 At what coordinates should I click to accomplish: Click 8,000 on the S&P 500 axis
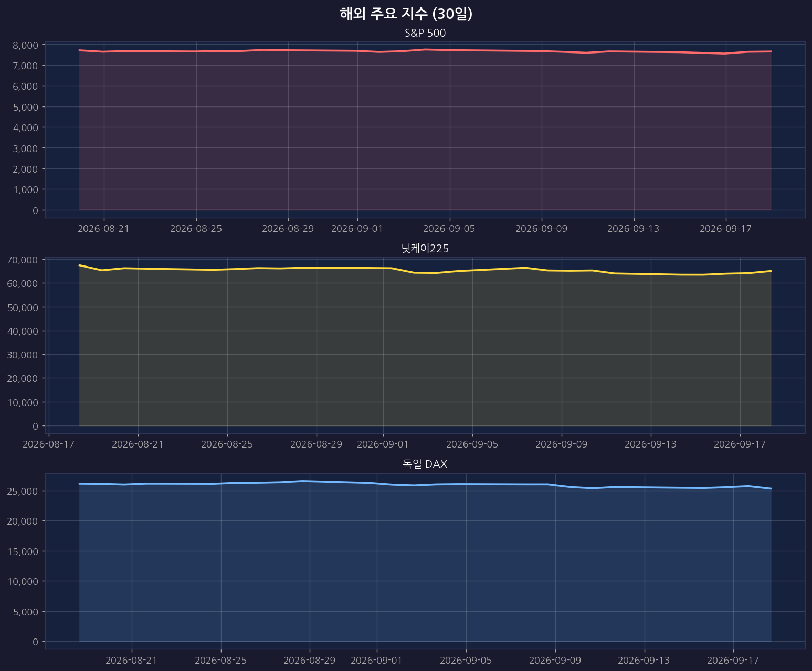[25, 45]
